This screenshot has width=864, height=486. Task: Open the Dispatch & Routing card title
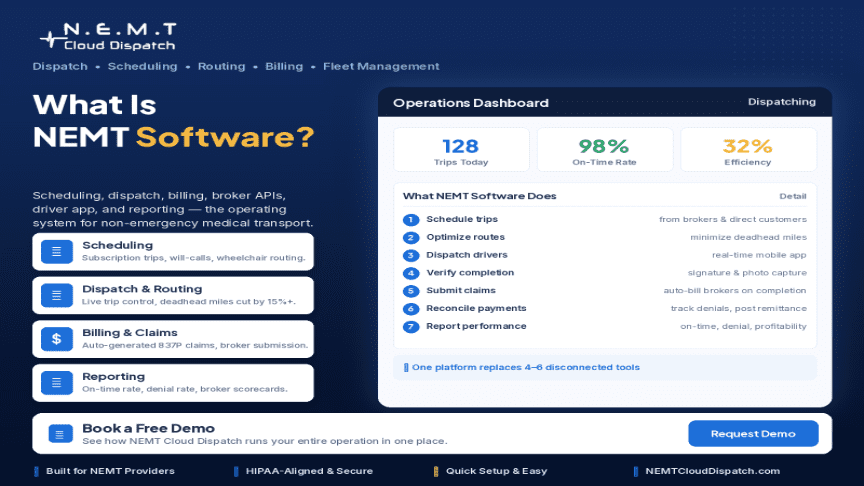coord(142,289)
